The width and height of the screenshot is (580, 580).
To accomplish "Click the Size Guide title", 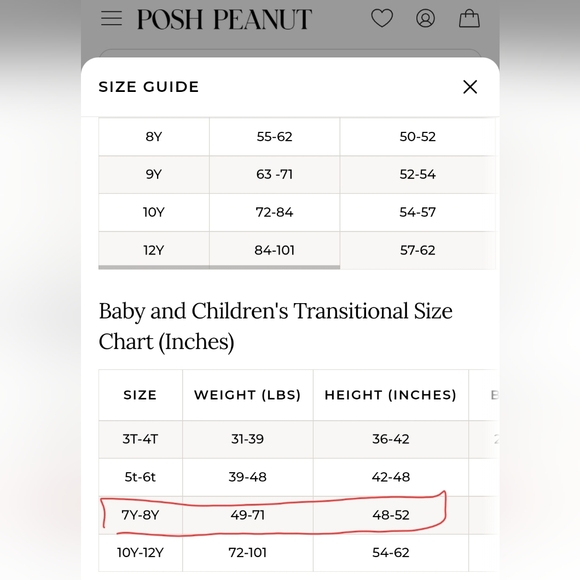I will coord(149,87).
